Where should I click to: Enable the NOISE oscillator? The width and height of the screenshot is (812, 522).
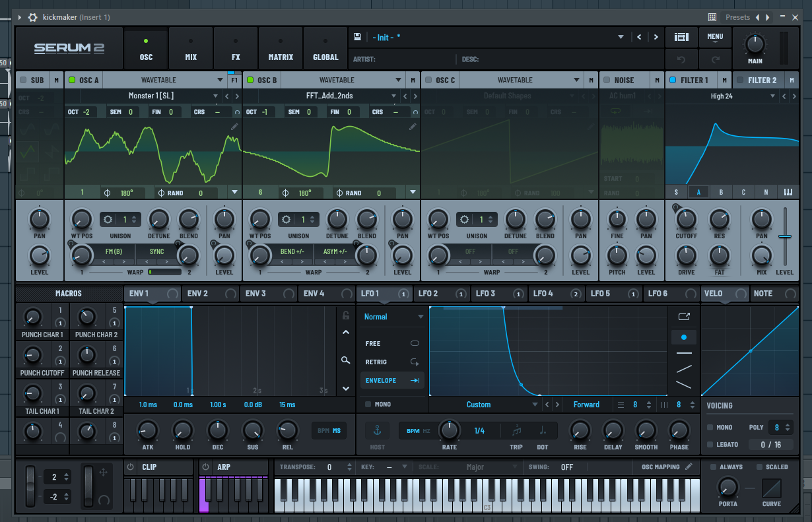[606, 81]
